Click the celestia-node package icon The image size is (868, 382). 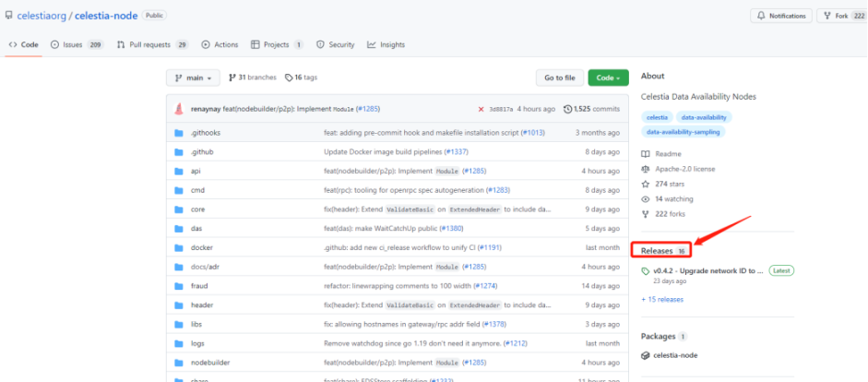[647, 356]
